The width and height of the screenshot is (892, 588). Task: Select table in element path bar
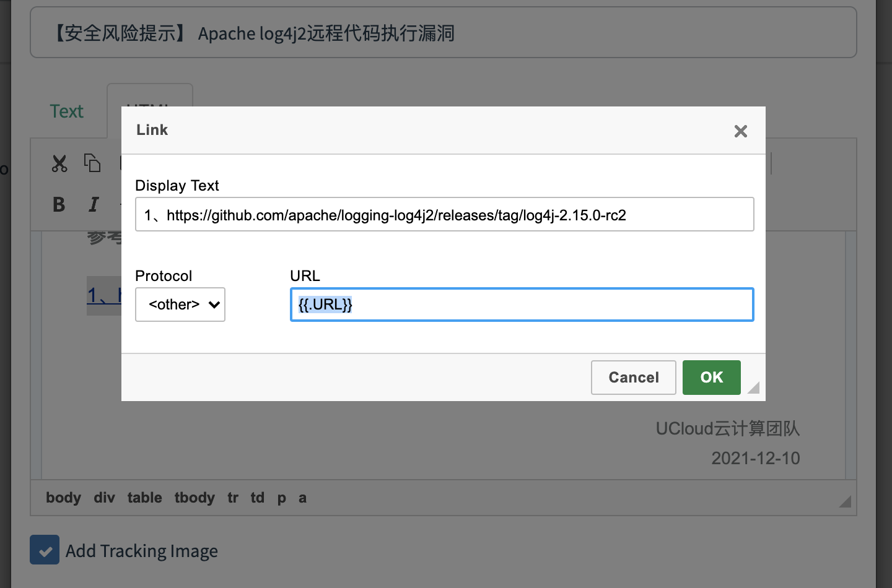145,498
